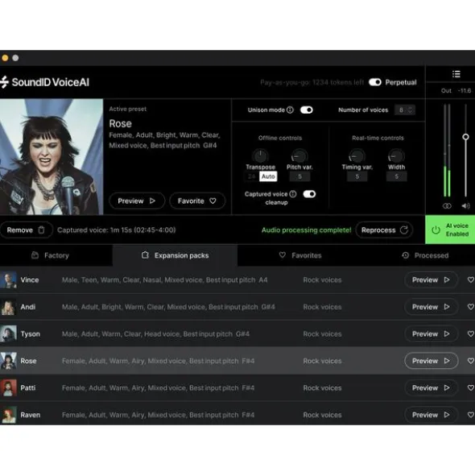
Task: Reprocess the captured audio
Action: pyautogui.click(x=384, y=230)
